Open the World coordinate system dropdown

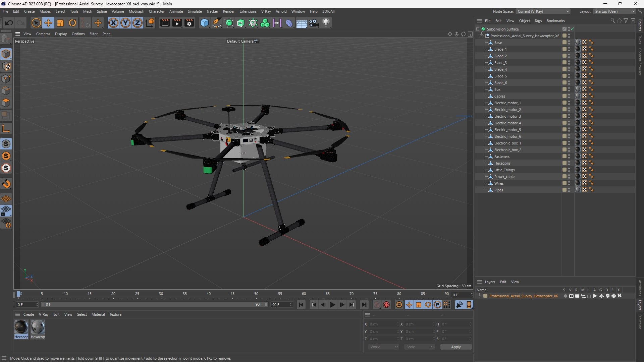click(x=384, y=347)
